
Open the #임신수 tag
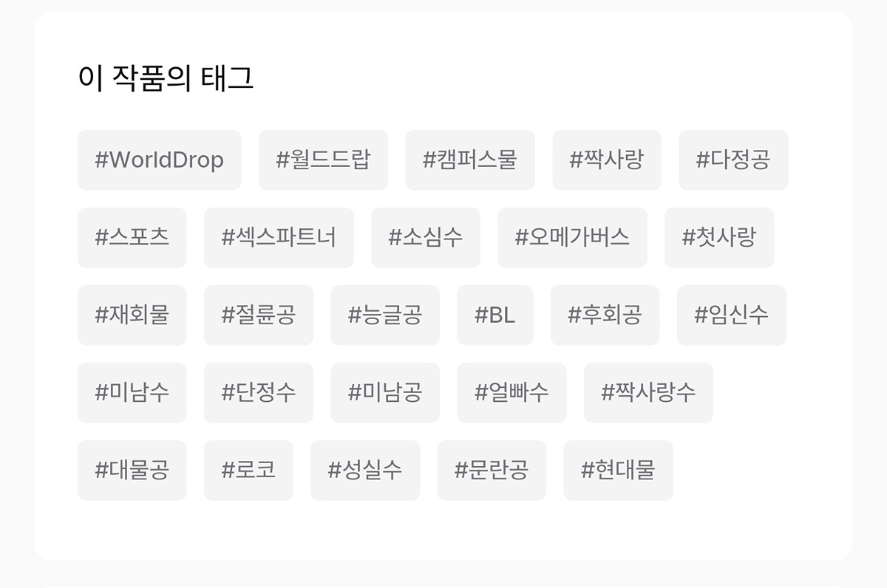tap(731, 315)
